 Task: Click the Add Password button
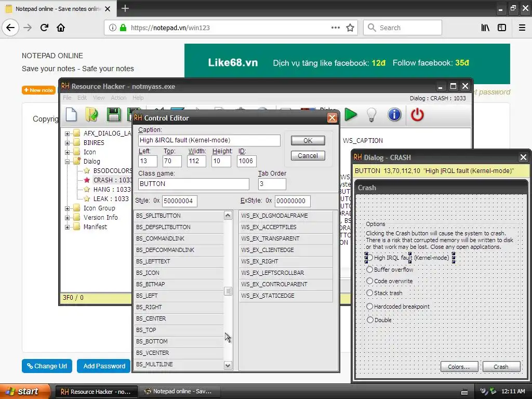(104, 366)
